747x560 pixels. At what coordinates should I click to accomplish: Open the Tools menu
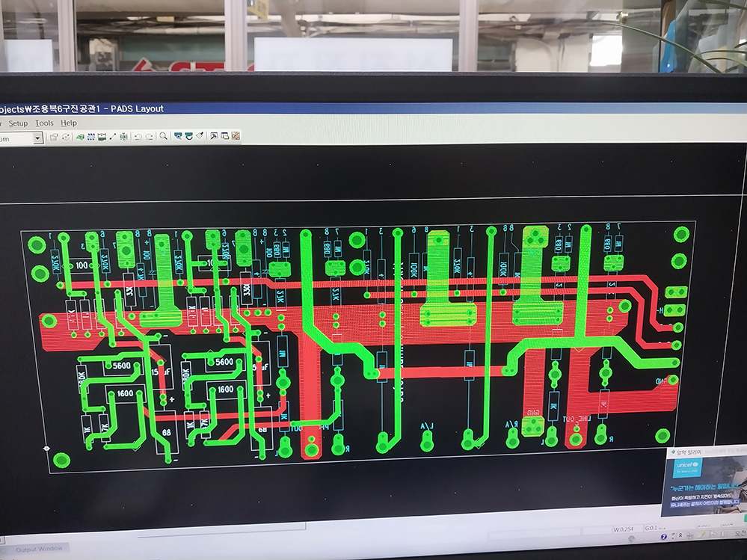pos(44,123)
